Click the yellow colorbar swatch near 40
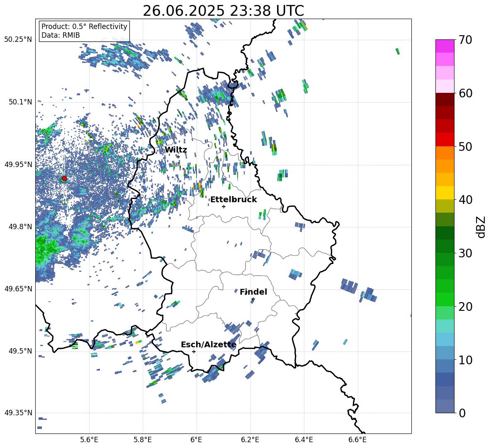Viewport: 491px width, 448px height. pos(445,193)
